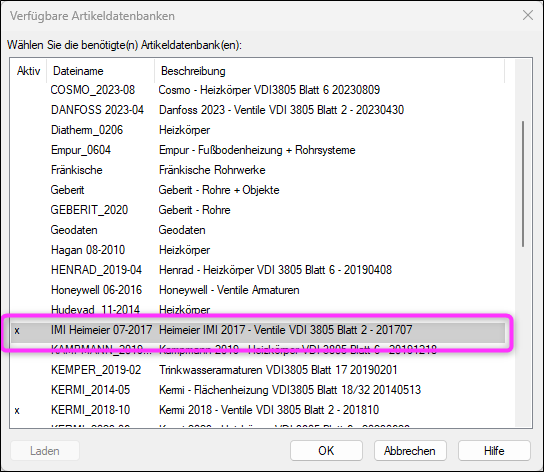Open help via Hilfe button
The image size is (544, 472).
pyautogui.click(x=494, y=450)
